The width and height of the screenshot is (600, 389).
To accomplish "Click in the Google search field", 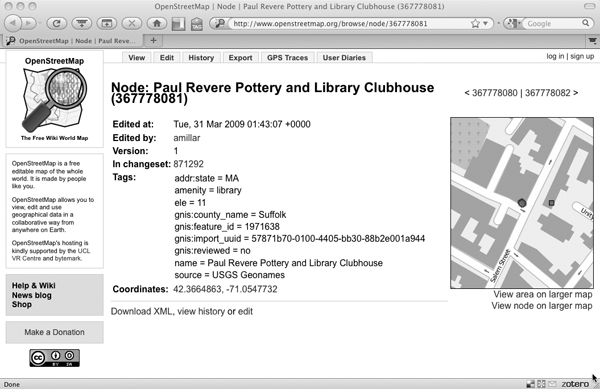I will tap(552, 24).
